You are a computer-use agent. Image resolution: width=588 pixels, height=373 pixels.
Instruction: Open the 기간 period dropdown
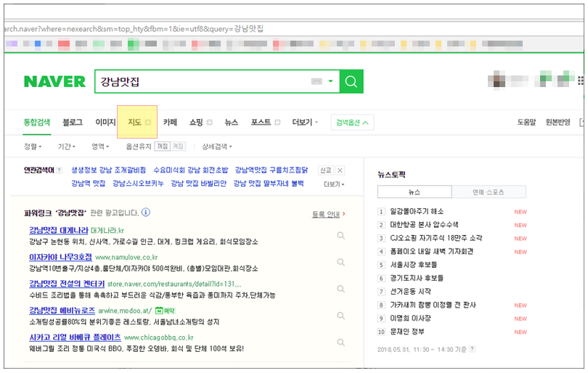66,146
